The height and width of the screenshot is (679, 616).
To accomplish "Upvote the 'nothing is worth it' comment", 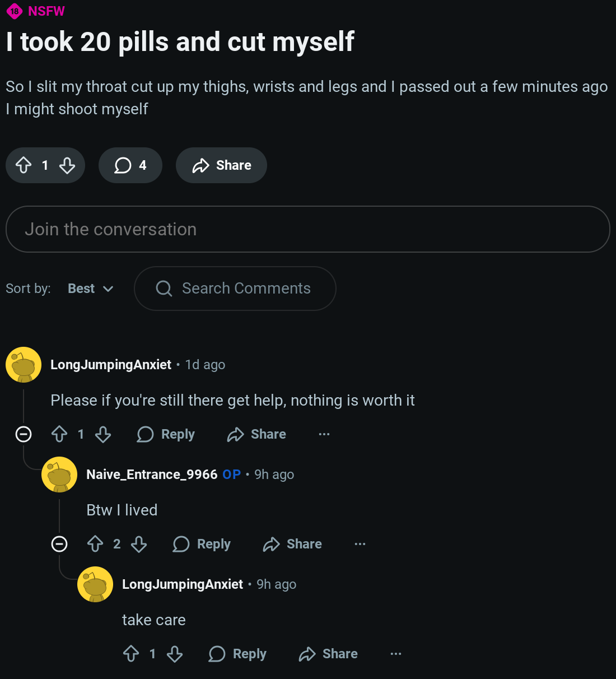I will click(59, 434).
